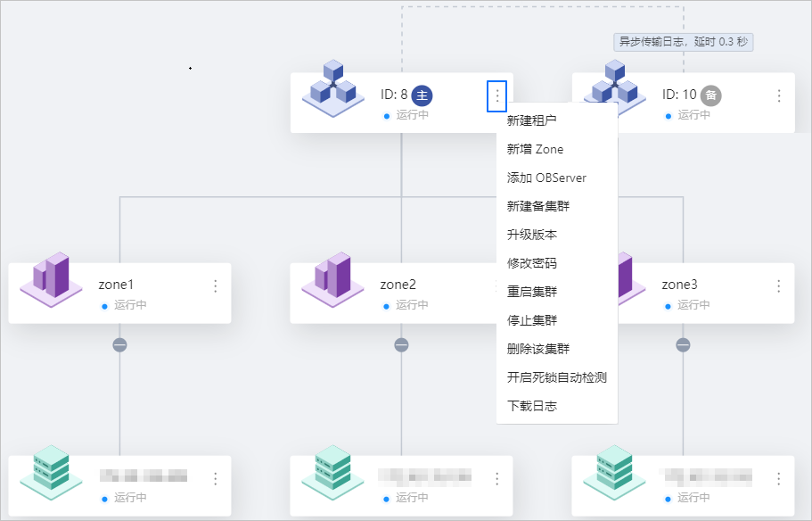The image size is (812, 521).
Task: Open the zone1 more options menu
Action: tap(216, 286)
